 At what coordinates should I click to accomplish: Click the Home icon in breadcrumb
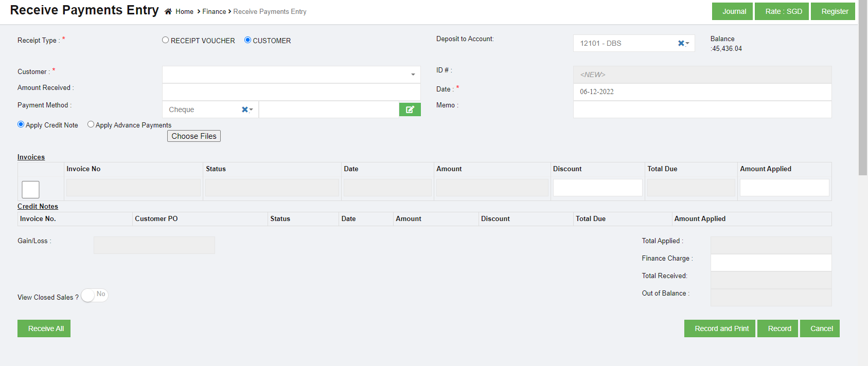tap(168, 11)
